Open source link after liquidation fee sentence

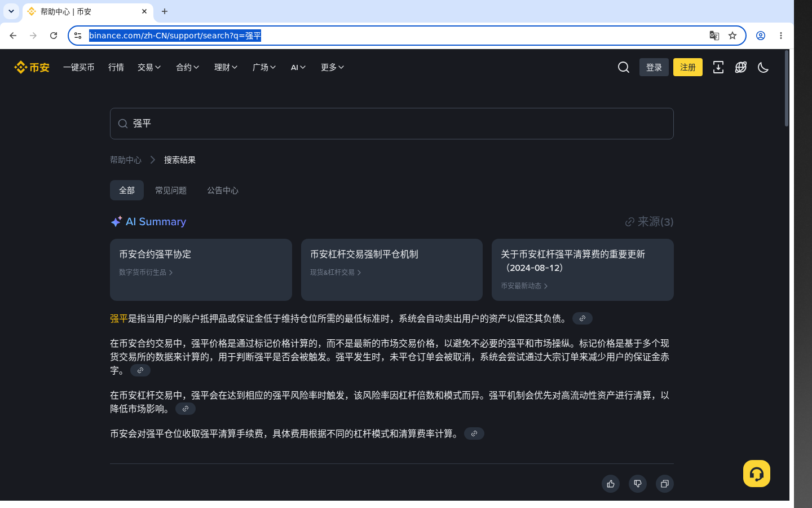coord(474,433)
